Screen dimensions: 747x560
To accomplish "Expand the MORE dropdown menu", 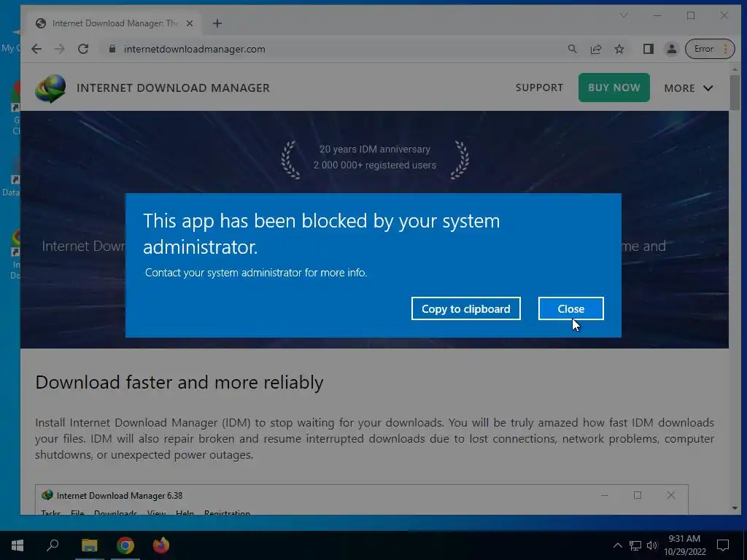I will (x=689, y=88).
